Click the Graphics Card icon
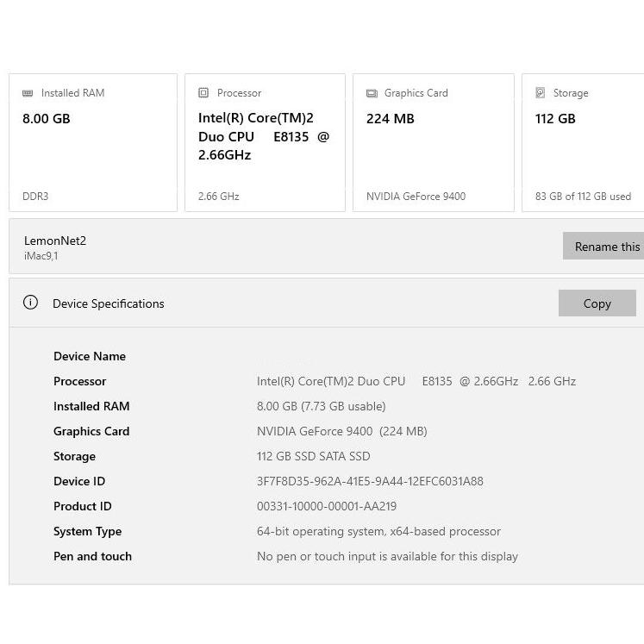 pos(372,93)
